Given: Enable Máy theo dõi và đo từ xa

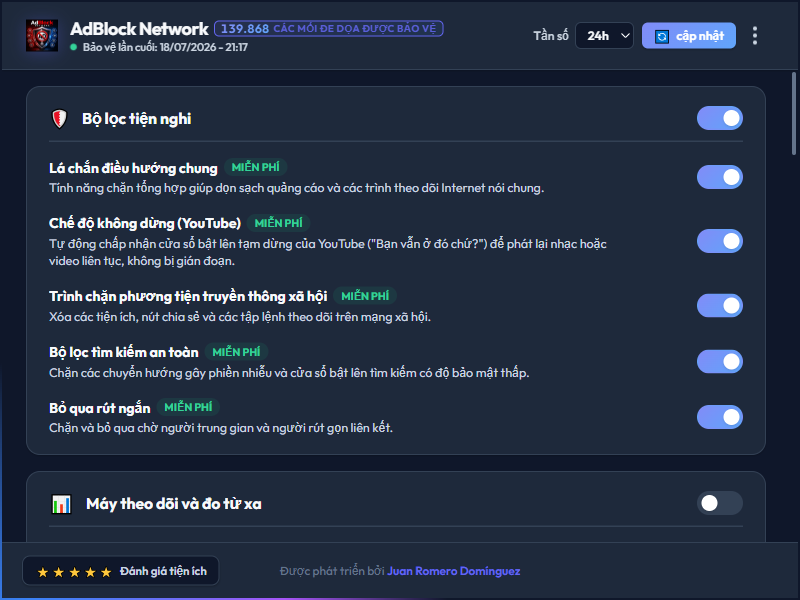Looking at the screenshot, I should click(719, 503).
